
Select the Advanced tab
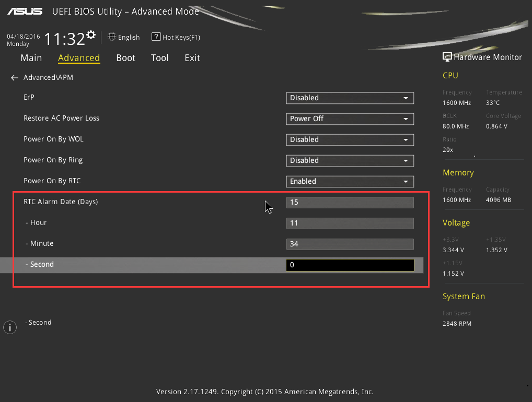click(79, 58)
